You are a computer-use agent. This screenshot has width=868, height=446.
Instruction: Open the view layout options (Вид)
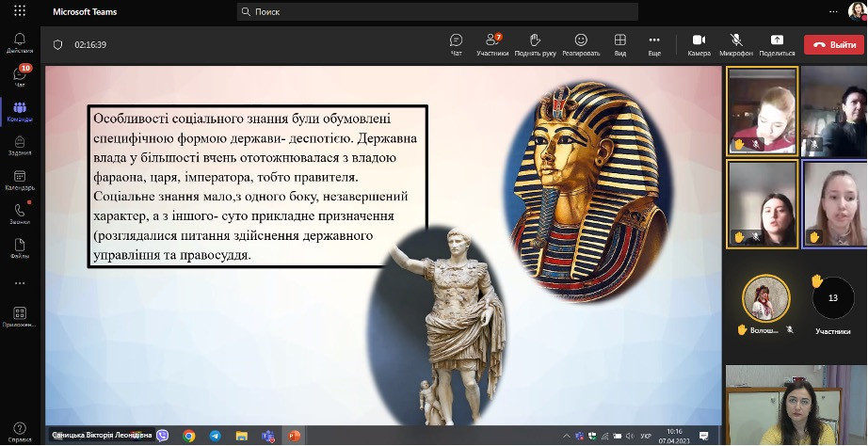(620, 44)
